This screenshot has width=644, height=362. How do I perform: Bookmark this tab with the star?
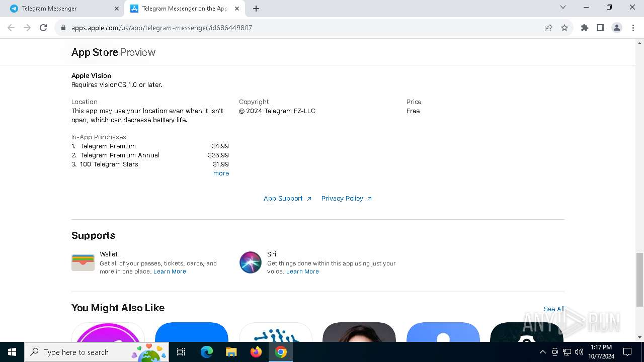point(565,28)
